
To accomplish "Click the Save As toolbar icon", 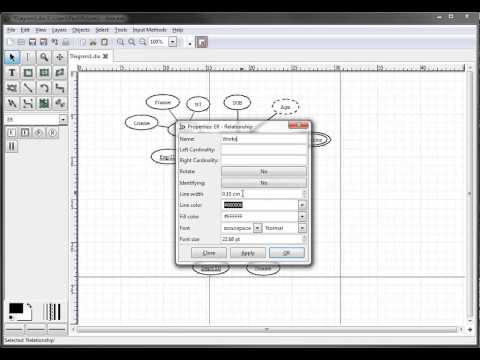I will click(x=43, y=42).
